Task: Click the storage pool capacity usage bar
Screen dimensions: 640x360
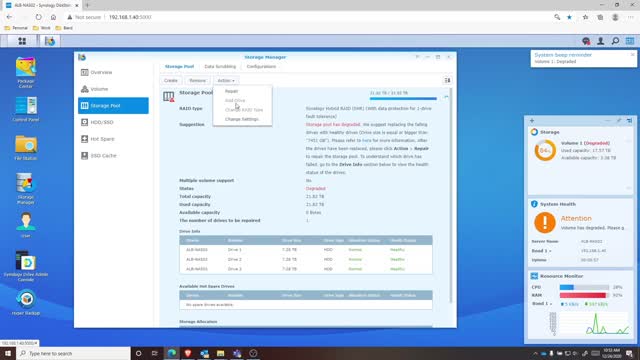Action: [403, 98]
